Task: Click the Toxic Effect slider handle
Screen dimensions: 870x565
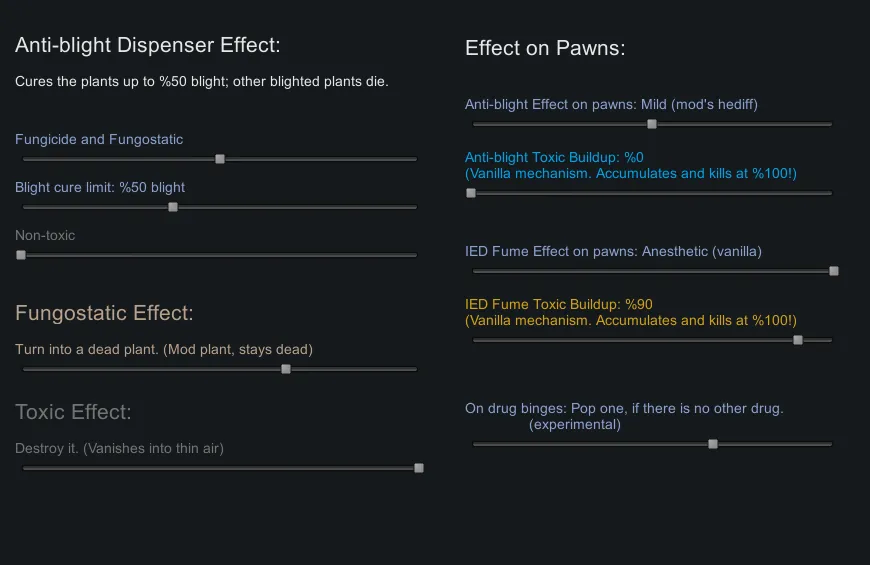Action: (x=419, y=468)
